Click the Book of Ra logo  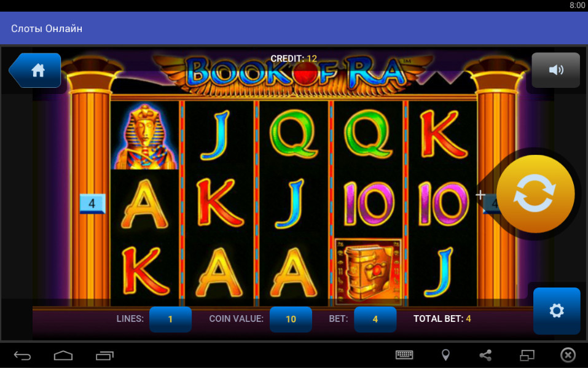click(x=294, y=73)
